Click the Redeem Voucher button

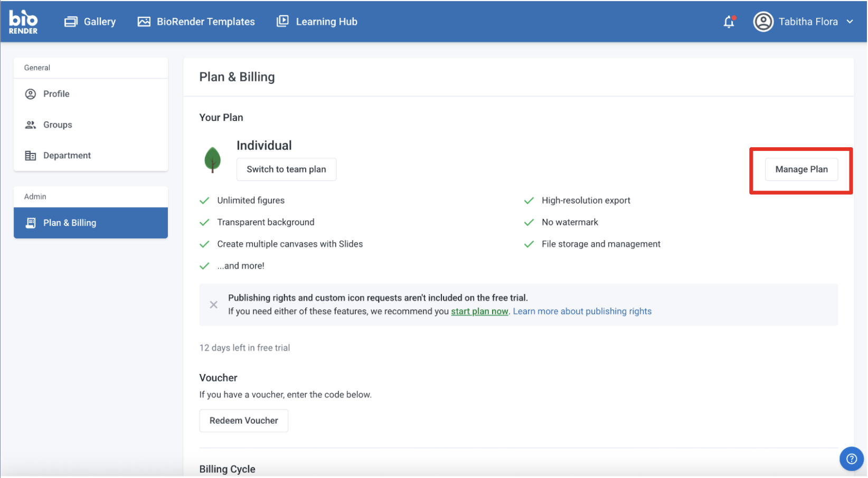(x=243, y=421)
